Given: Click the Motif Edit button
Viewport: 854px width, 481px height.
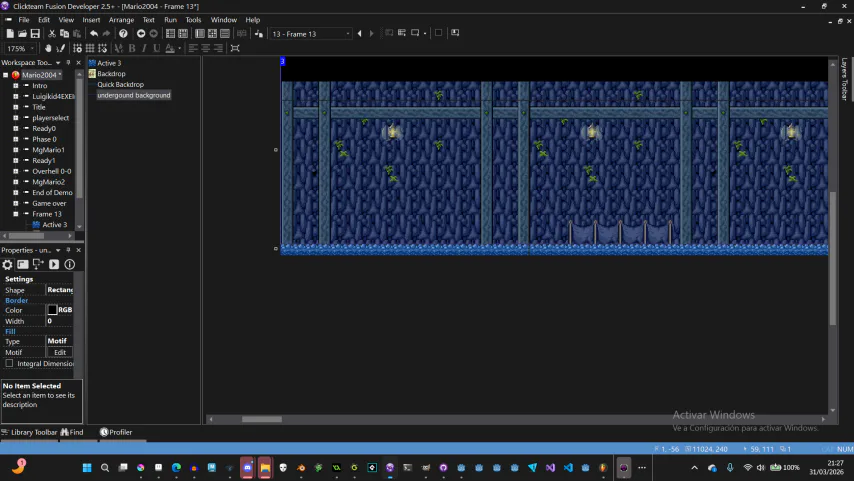Looking at the screenshot, I should coord(60,352).
